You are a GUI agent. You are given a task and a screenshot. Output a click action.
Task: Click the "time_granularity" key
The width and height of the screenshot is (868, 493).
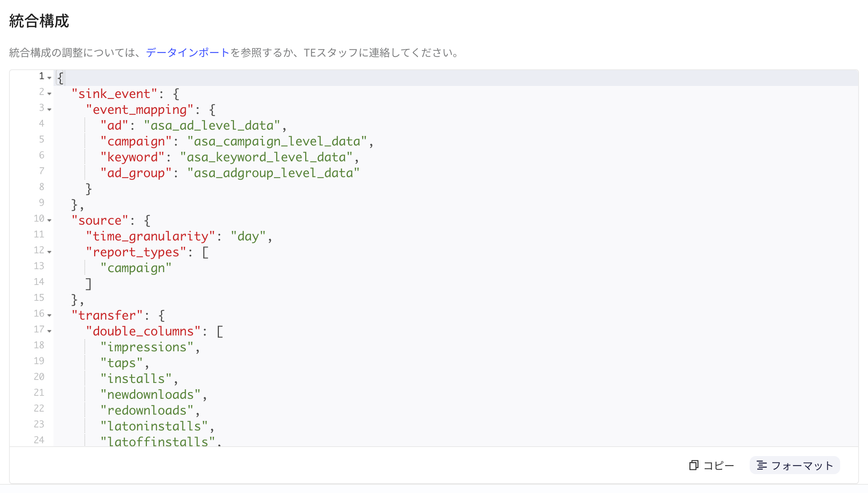150,236
